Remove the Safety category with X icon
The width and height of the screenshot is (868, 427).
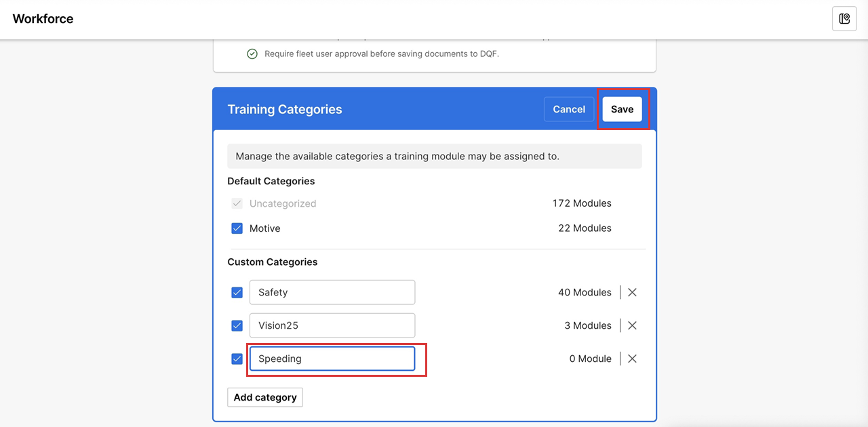[632, 293]
